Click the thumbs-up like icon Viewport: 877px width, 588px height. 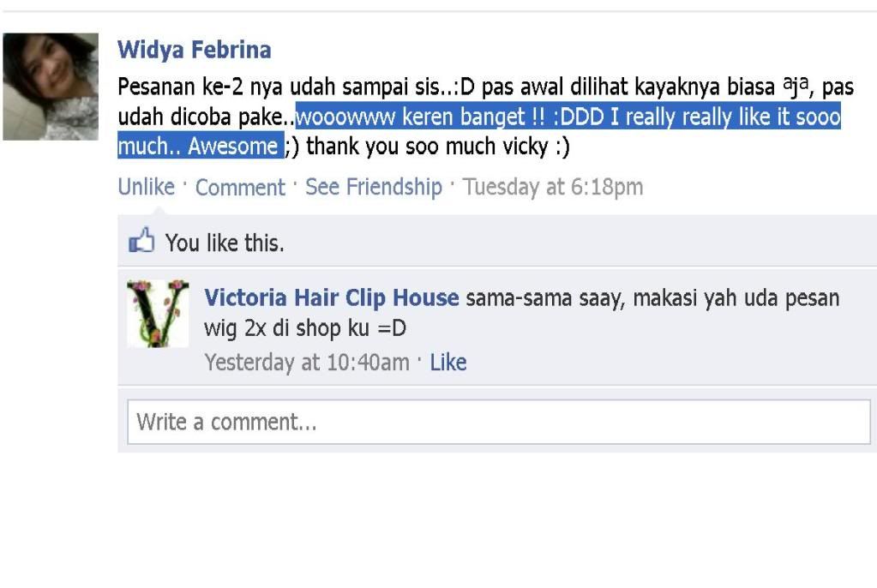point(141,241)
